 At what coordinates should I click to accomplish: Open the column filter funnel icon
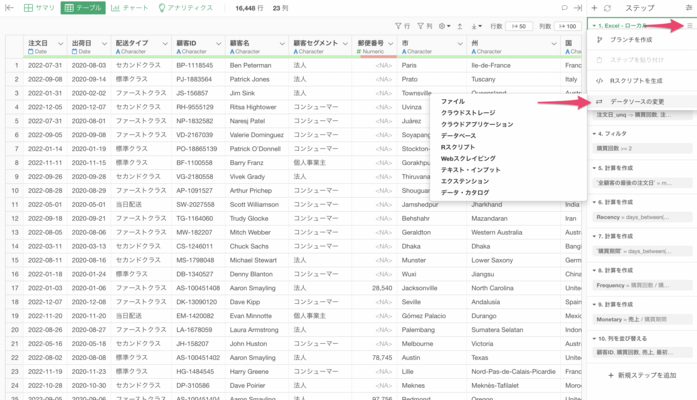coord(421,26)
